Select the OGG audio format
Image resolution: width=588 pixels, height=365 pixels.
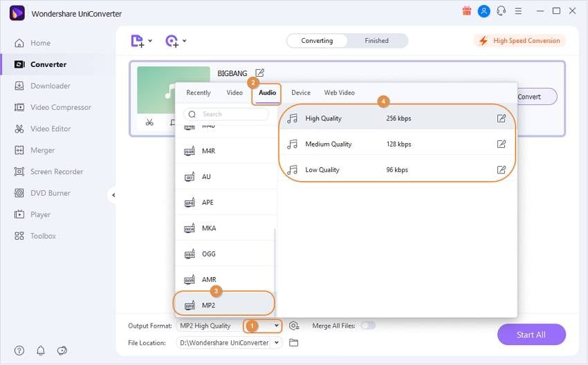pyautogui.click(x=226, y=254)
